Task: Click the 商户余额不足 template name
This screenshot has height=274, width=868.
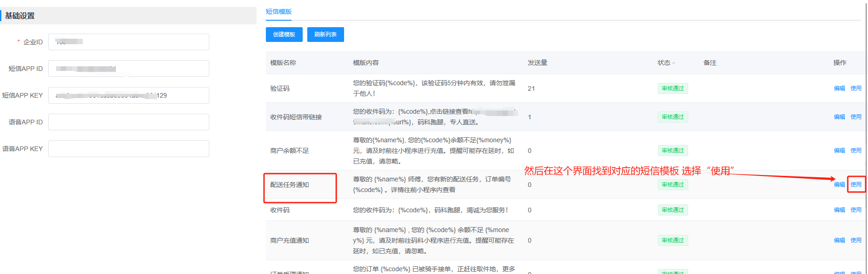Action: tap(290, 151)
